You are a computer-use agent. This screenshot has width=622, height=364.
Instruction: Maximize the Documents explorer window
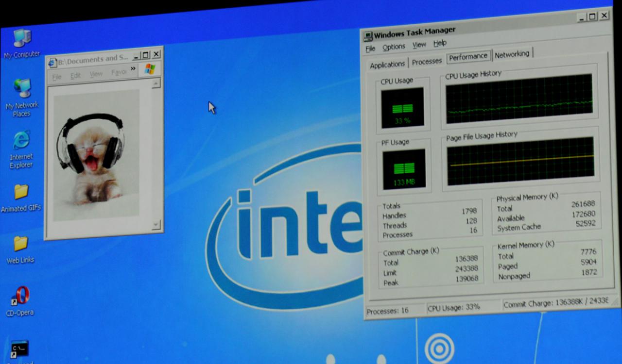[x=146, y=55]
